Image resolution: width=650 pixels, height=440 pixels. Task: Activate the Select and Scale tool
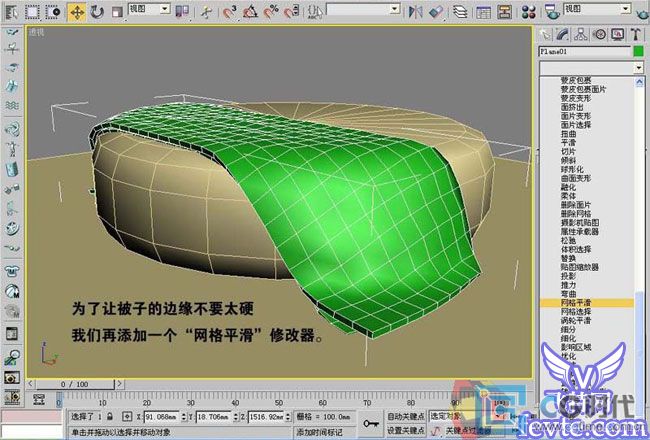[116, 12]
